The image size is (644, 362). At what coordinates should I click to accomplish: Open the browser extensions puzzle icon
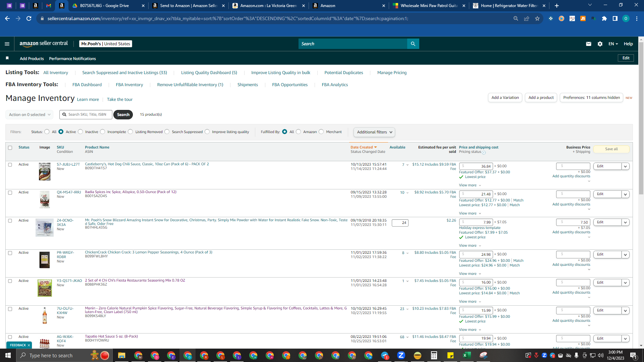604,18
